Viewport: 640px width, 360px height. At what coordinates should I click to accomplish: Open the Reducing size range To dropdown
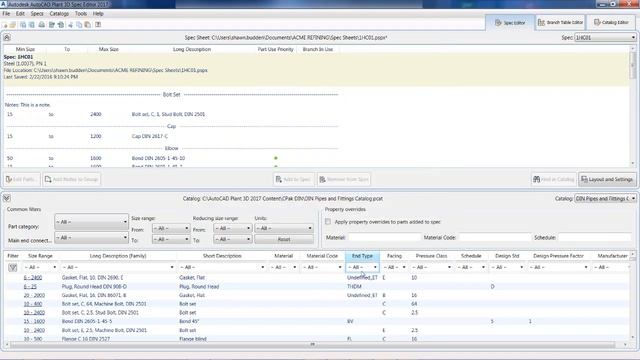232,239
